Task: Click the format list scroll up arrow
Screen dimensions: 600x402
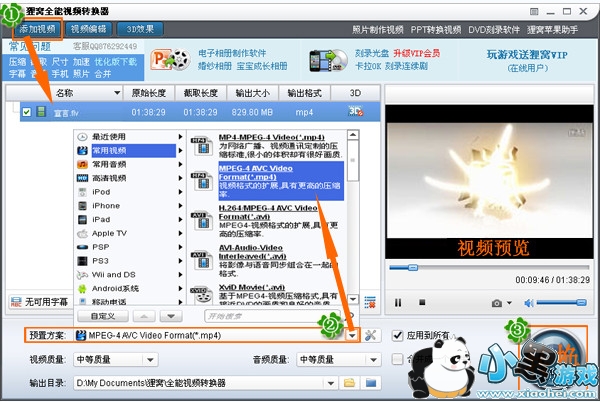Action: pos(353,135)
